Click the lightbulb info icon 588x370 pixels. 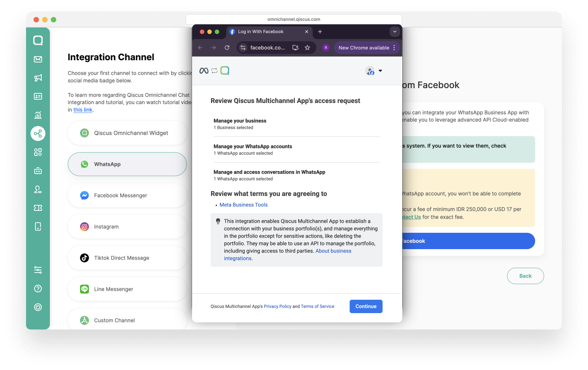(x=218, y=221)
